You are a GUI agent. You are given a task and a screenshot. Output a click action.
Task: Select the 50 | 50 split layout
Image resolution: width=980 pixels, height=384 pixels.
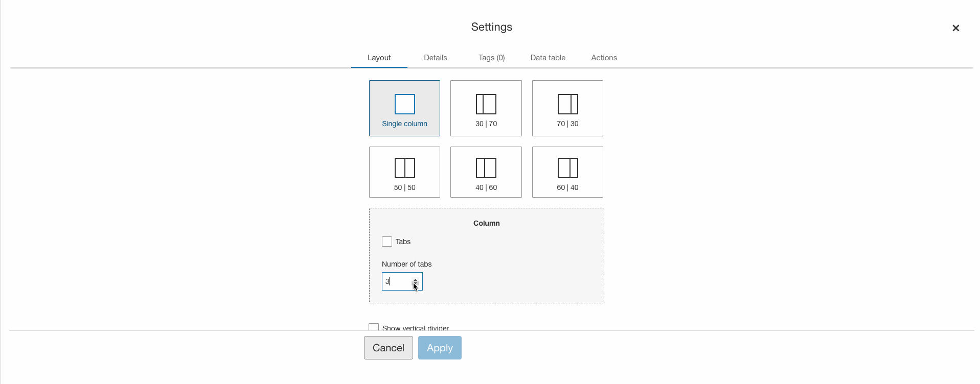tap(404, 172)
